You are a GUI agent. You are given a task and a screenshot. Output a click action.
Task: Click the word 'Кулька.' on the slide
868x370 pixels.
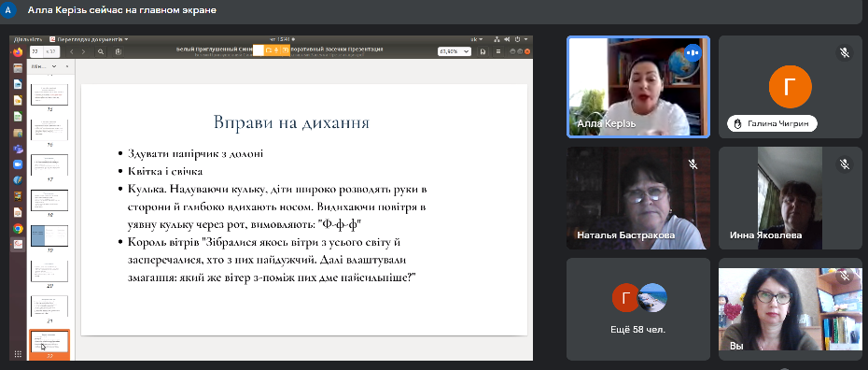pyautogui.click(x=147, y=190)
